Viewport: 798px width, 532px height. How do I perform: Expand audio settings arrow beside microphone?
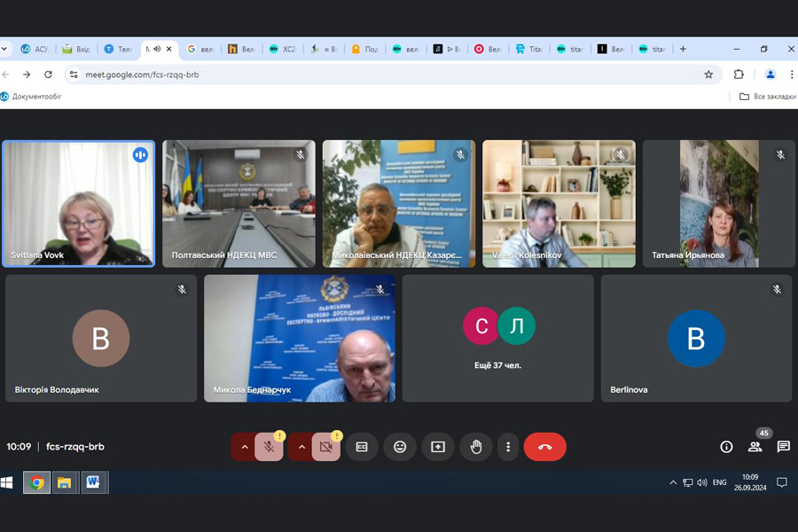click(x=244, y=447)
